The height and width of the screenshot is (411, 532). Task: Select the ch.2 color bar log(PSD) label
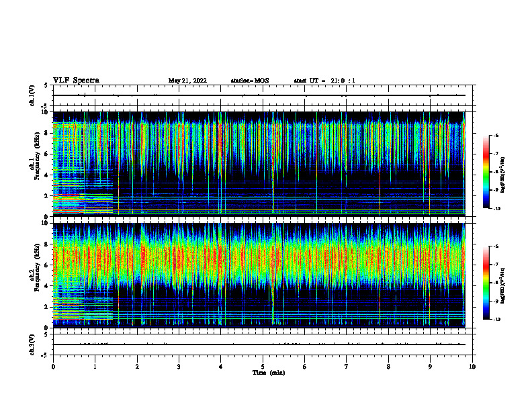504,285
